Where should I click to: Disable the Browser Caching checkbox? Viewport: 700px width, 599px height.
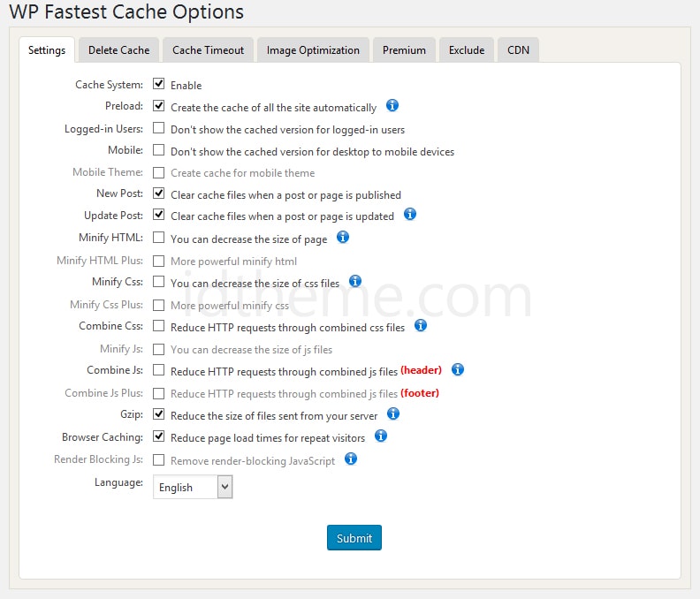pos(158,436)
